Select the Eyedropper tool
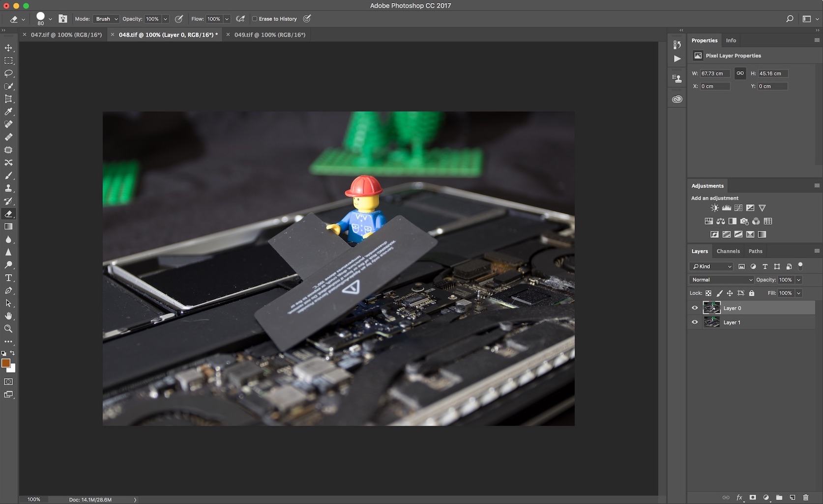823x504 pixels. [8, 112]
